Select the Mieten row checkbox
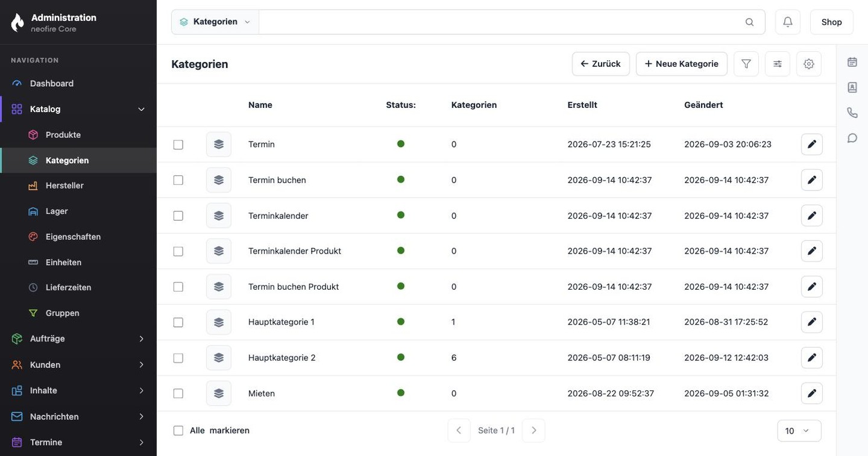The height and width of the screenshot is (456, 868). 178,393
